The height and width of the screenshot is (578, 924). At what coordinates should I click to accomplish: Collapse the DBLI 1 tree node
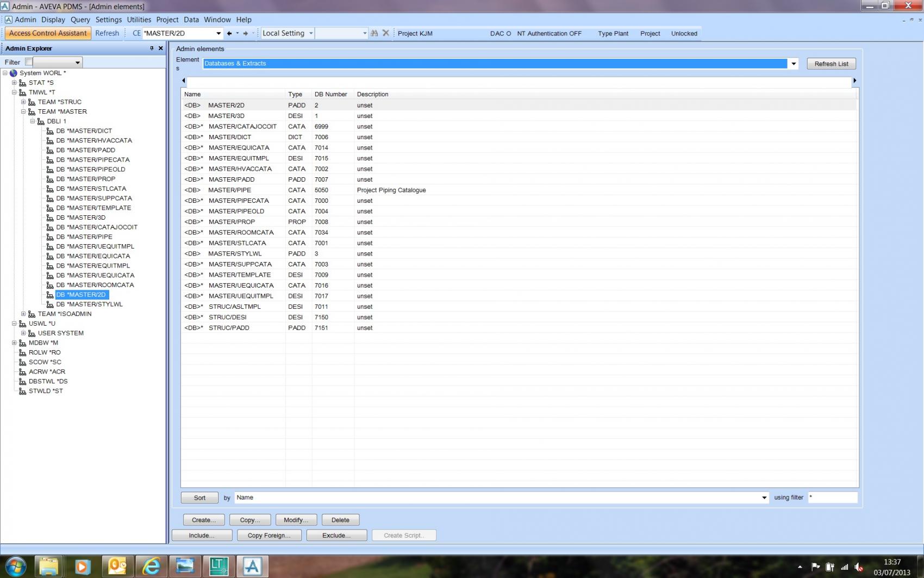tap(33, 121)
